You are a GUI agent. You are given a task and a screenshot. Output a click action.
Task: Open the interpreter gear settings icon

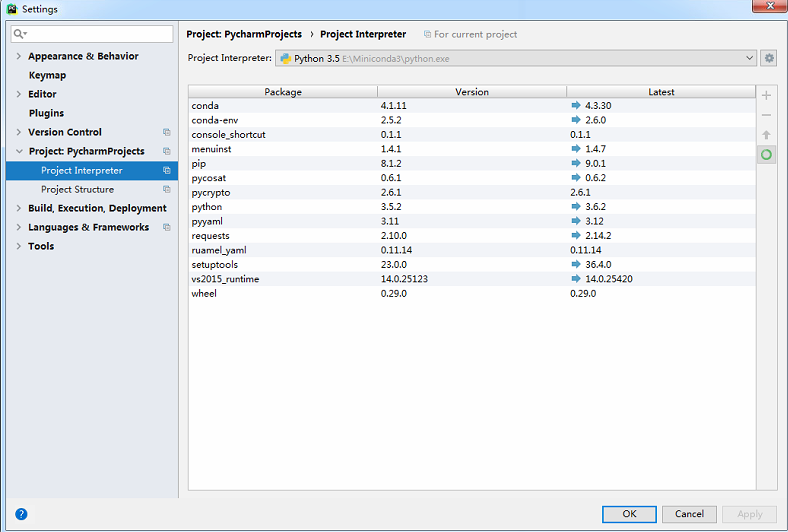click(x=769, y=58)
